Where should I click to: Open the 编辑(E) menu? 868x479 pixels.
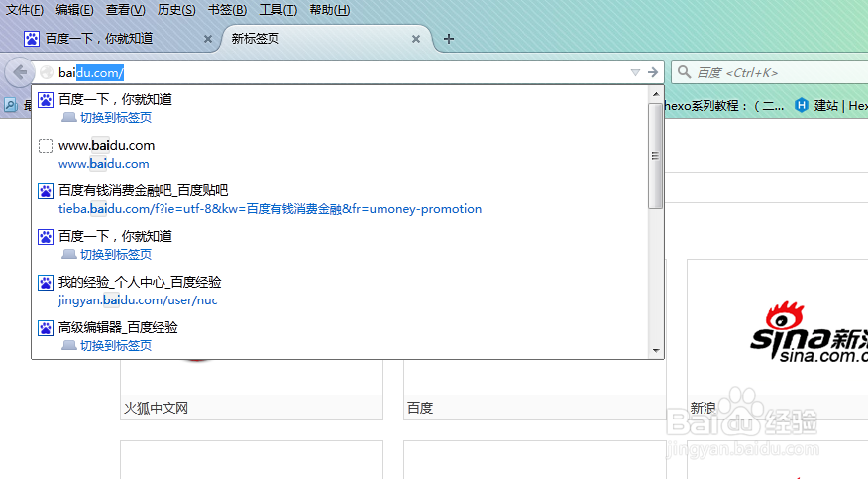pyautogui.click(x=74, y=10)
